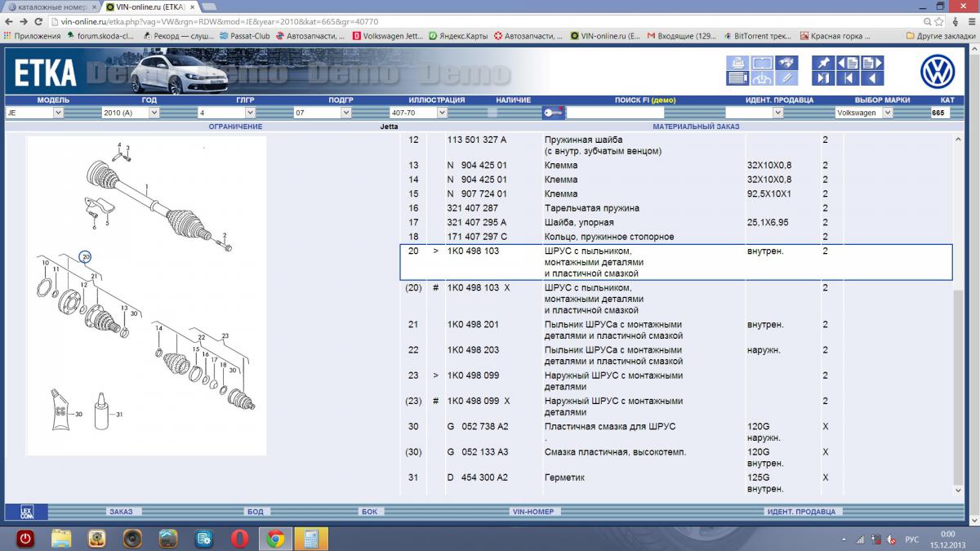Viewport: 980px width, 551px height.
Task: Select part number 1K0 498 103 X
Action: coord(479,288)
